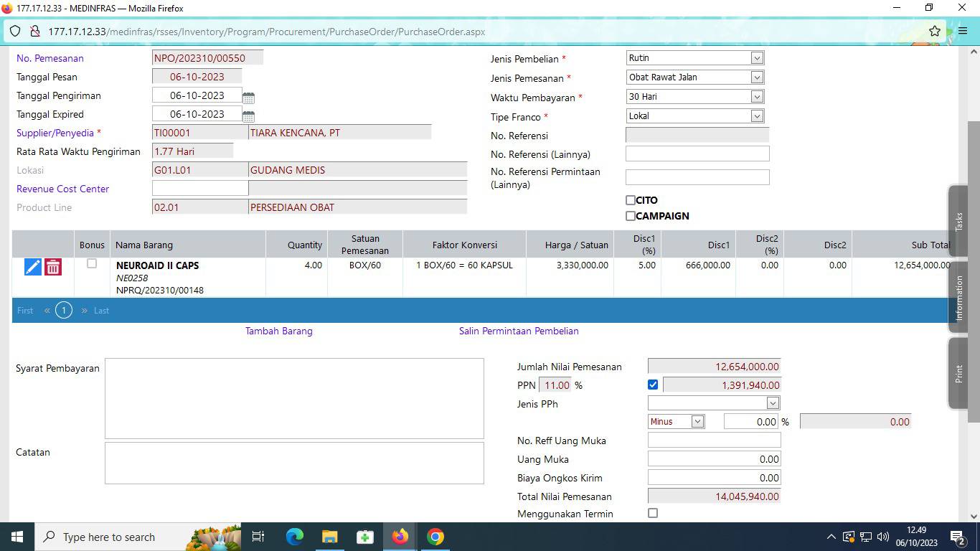The width and height of the screenshot is (980, 551).
Task: Tick the Menggunakan Termin checkbox
Action: (x=653, y=513)
